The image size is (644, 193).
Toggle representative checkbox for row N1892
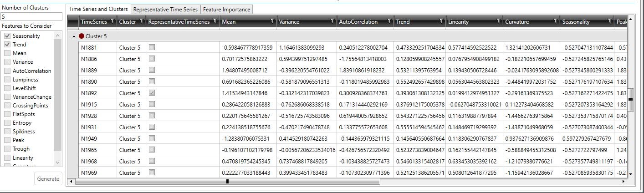click(152, 93)
